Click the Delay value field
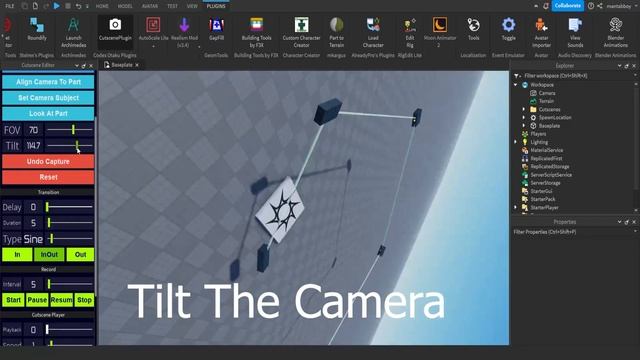 point(33,207)
